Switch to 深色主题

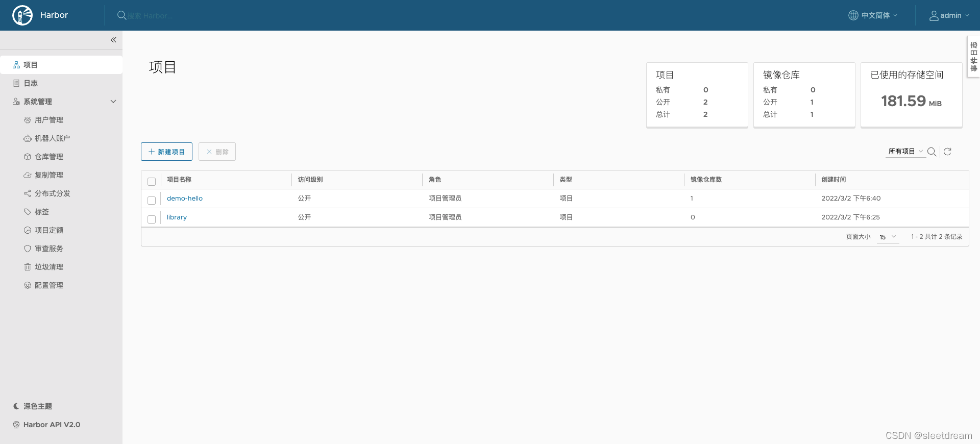pyautogui.click(x=38, y=406)
